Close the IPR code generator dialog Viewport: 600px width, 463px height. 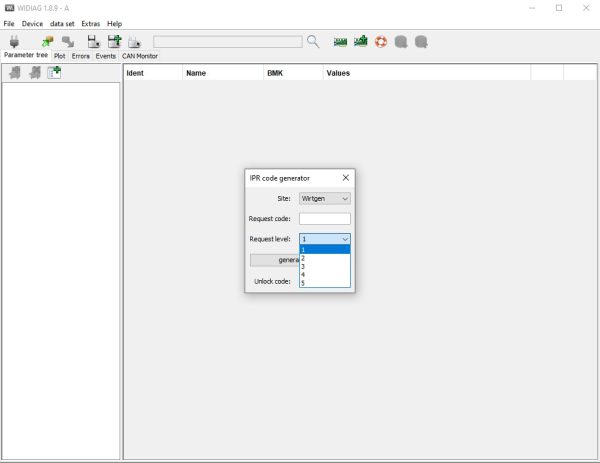[x=346, y=178]
